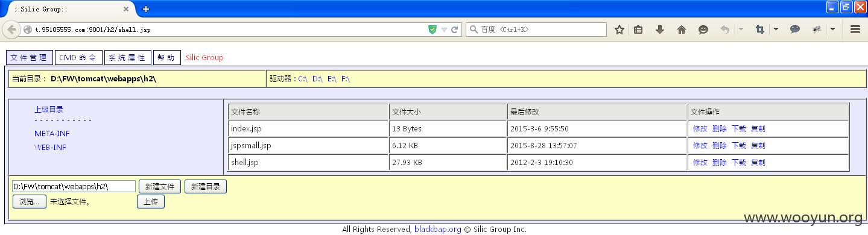Copy jspsmall.jsp via 复制 link

758,146
